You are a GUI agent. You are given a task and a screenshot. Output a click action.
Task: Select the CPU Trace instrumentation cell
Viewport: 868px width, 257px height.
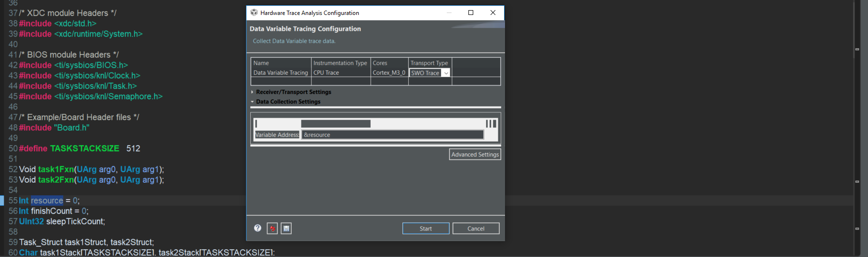[341, 73]
